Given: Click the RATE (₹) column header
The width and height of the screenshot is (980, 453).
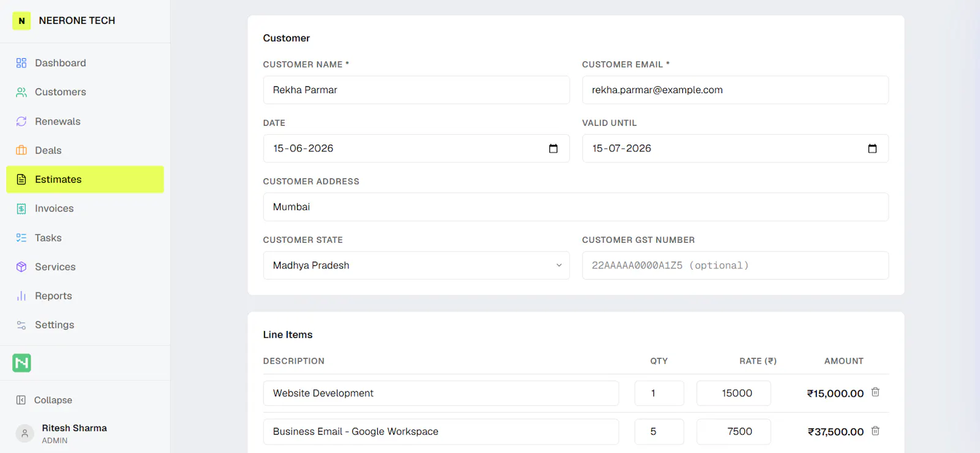Looking at the screenshot, I should click(758, 361).
